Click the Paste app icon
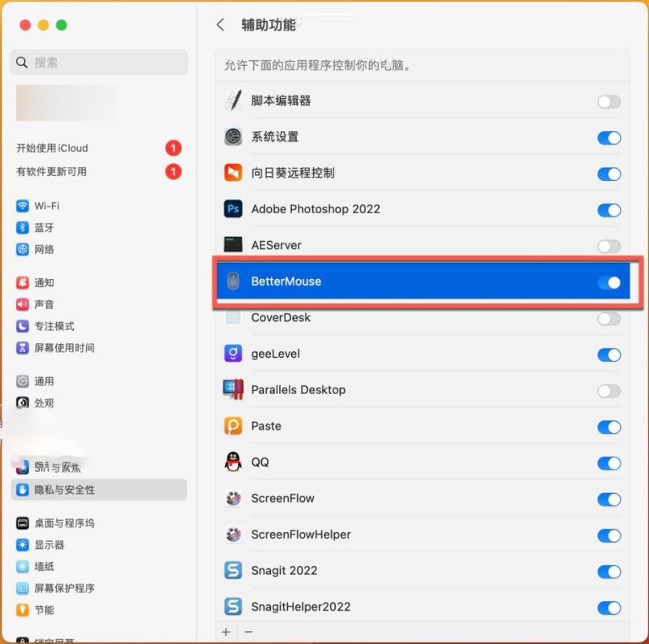 233,426
